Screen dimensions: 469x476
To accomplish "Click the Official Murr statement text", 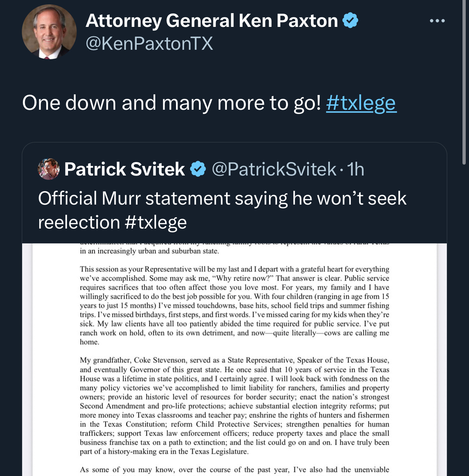I will click(218, 198).
